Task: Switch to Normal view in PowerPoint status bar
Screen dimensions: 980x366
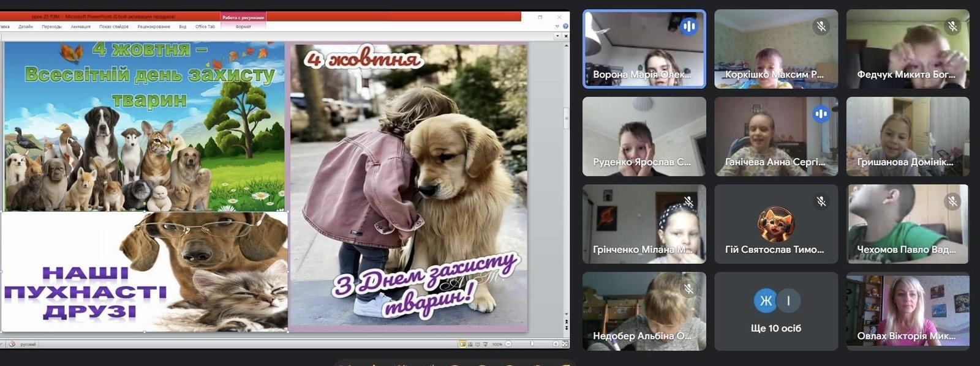Action: tap(463, 344)
